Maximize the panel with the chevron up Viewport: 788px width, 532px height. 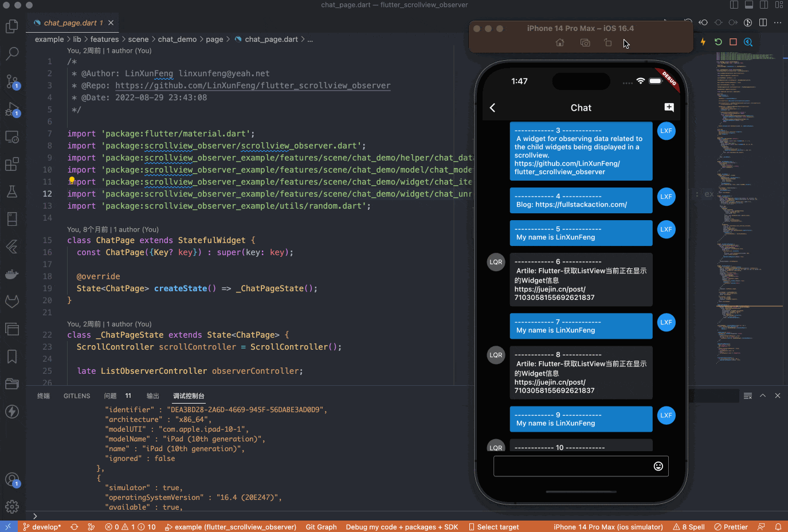pyautogui.click(x=763, y=396)
